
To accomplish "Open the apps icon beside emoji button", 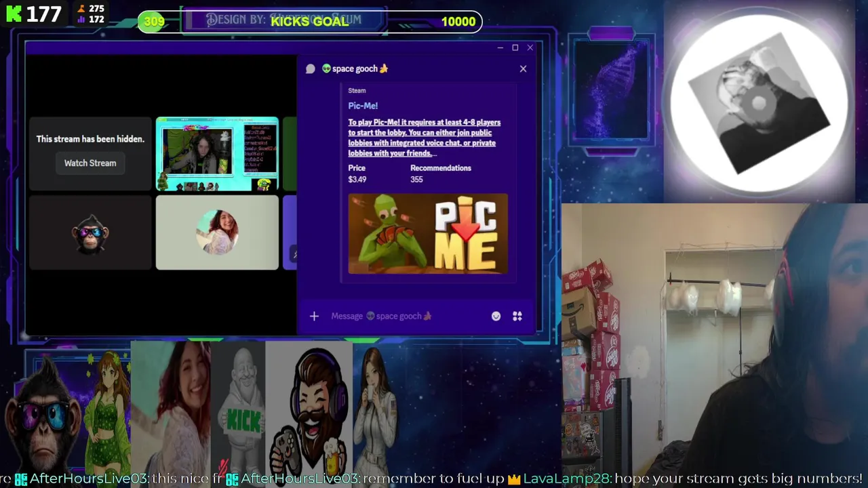I will click(x=517, y=316).
